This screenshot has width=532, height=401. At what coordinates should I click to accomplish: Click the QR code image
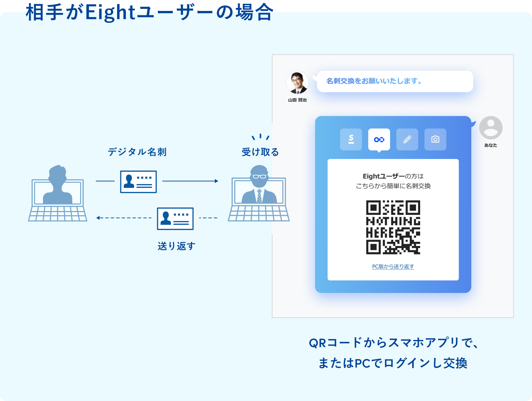pos(393,227)
